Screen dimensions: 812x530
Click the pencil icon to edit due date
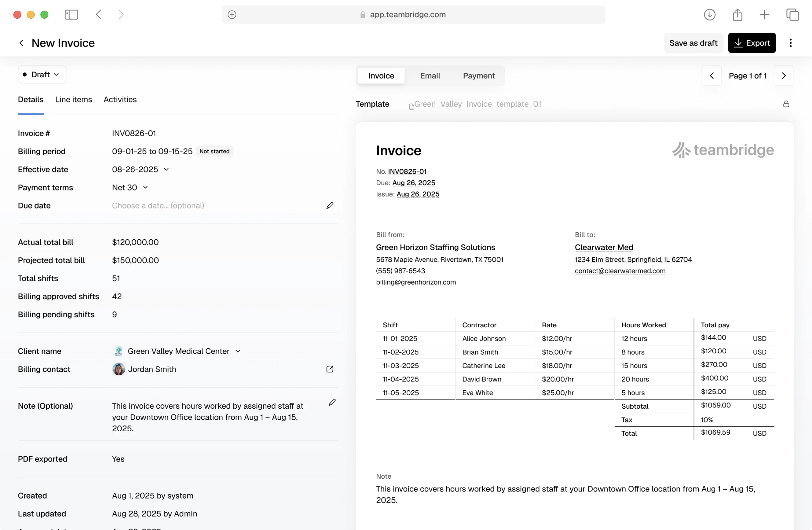pyautogui.click(x=330, y=205)
